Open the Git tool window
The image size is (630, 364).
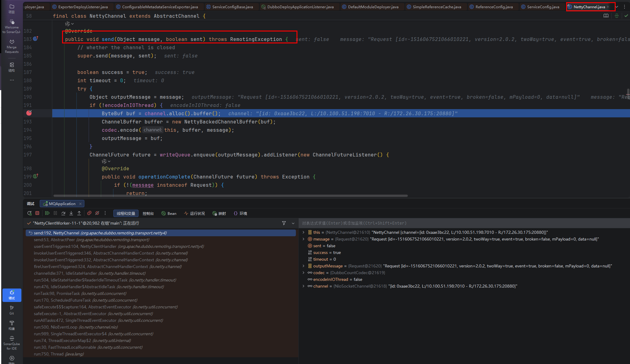(12, 310)
